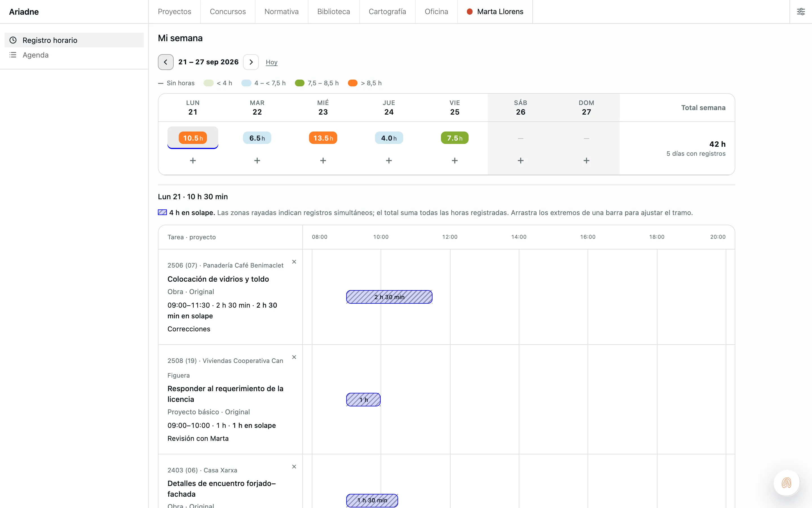Add entry on Thursday 24 plus

tap(389, 161)
